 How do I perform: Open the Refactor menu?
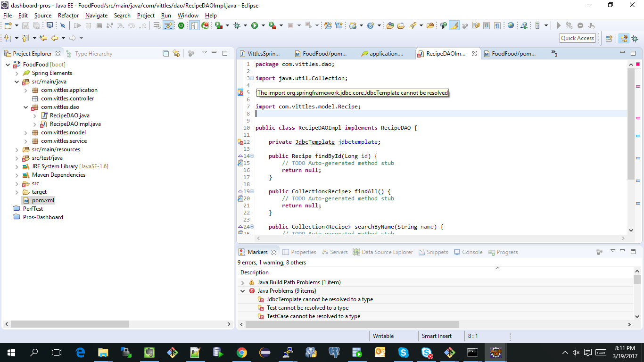(68, 16)
